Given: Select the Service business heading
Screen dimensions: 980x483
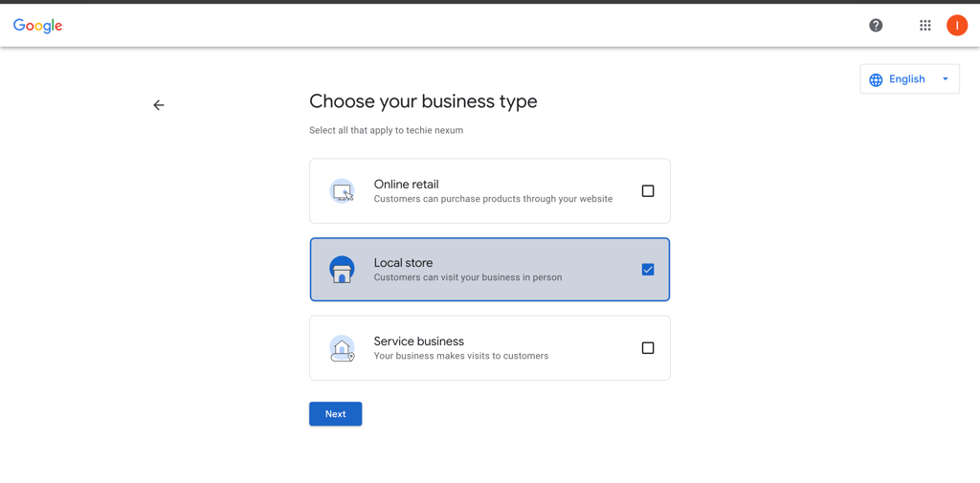Looking at the screenshot, I should (419, 341).
